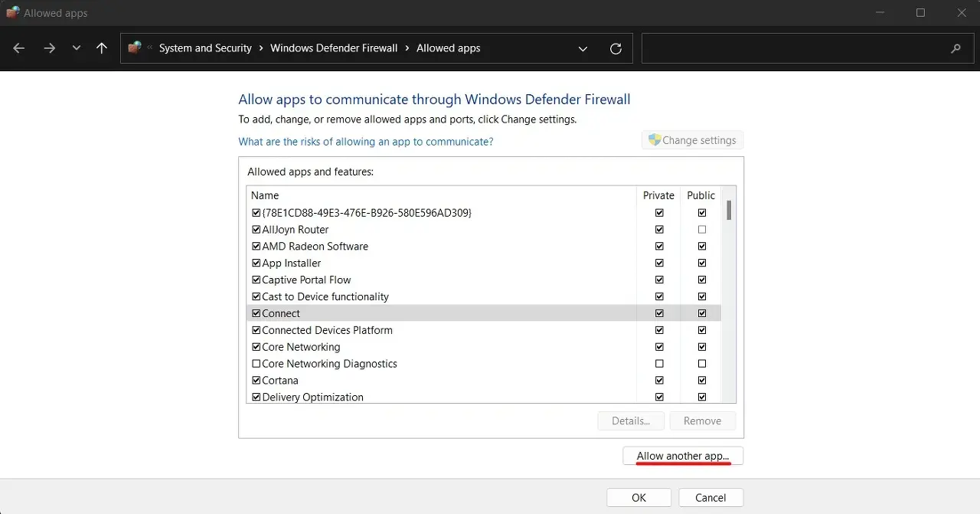
Task: Click Allow another app button
Action: pyautogui.click(x=683, y=456)
